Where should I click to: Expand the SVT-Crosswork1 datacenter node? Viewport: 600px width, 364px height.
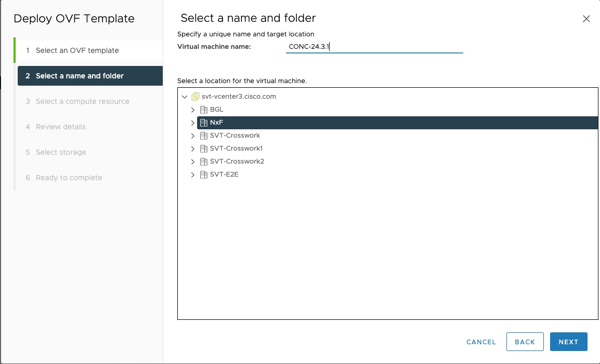[193, 149]
